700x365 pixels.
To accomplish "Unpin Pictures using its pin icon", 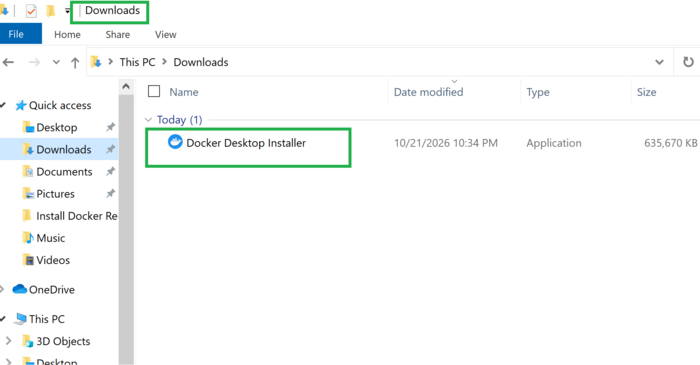I will pyautogui.click(x=110, y=194).
